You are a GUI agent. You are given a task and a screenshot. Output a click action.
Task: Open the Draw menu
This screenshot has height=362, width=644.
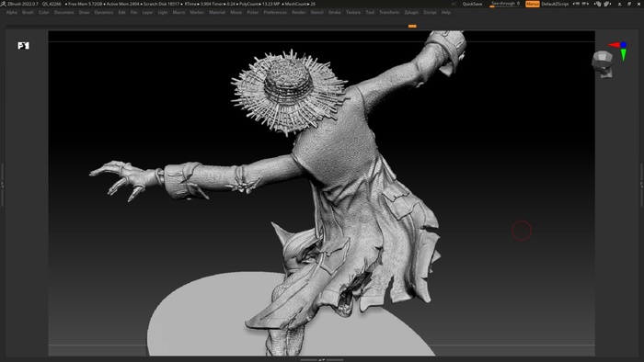pos(85,12)
